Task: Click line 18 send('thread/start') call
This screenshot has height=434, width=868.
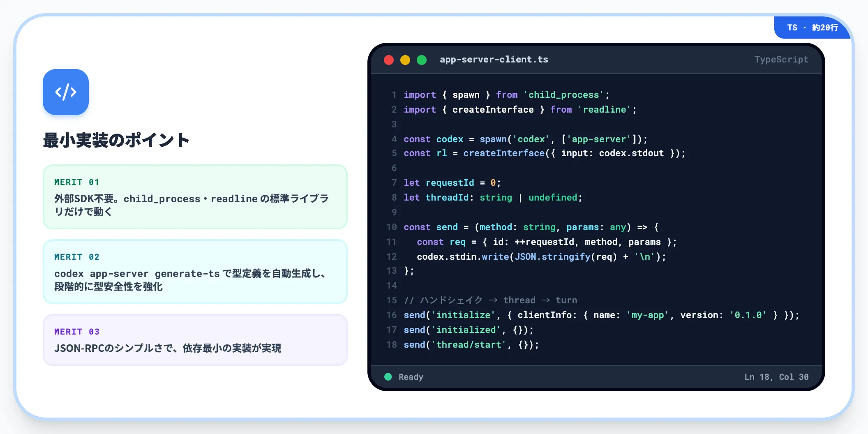Action: (471, 345)
